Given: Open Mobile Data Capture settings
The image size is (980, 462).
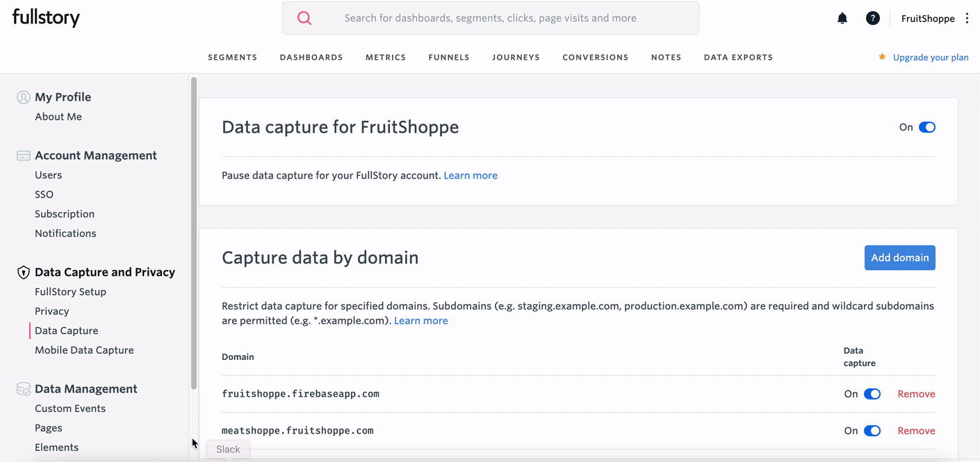Looking at the screenshot, I should coord(84,350).
